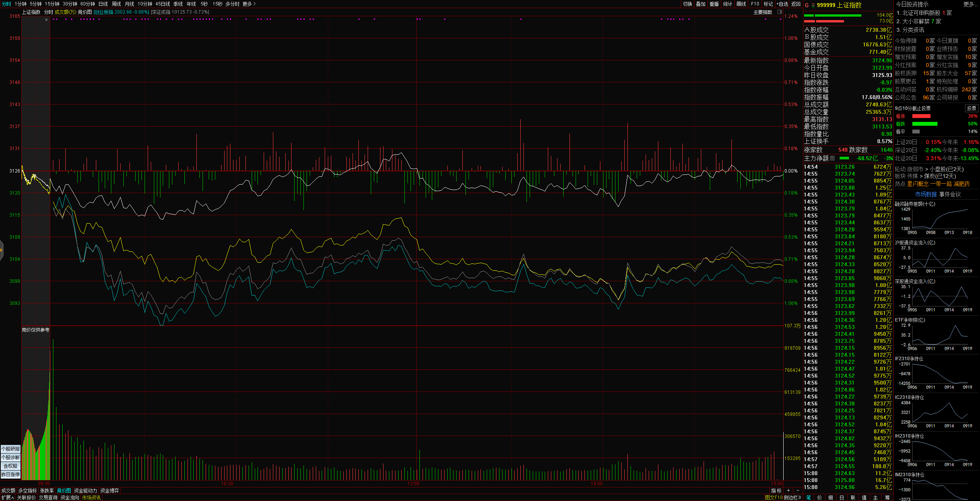Click the 主 icon in the bottom strip
Image resolution: width=980 pixels, height=501 pixels.
tap(876, 498)
